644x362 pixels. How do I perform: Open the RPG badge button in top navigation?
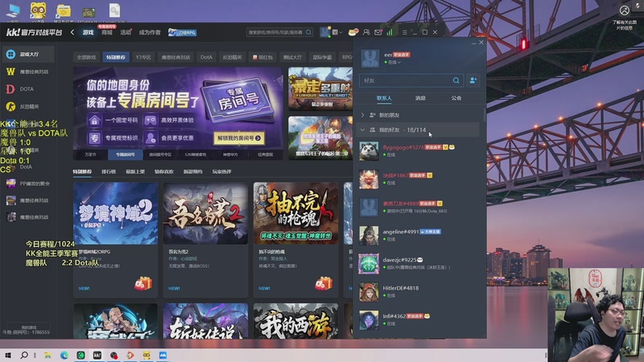coord(182,32)
